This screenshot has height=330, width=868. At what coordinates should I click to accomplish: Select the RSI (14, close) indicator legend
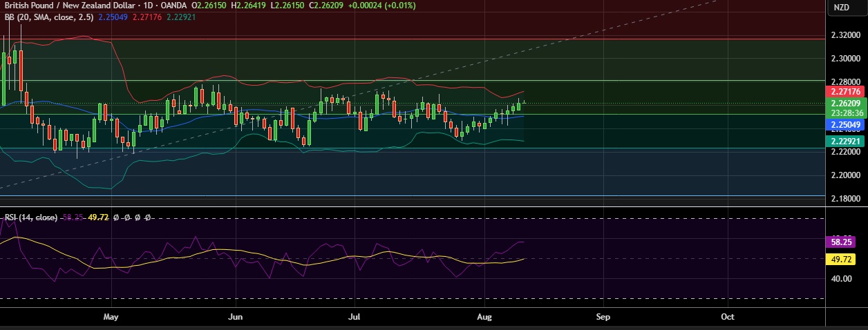(31, 217)
